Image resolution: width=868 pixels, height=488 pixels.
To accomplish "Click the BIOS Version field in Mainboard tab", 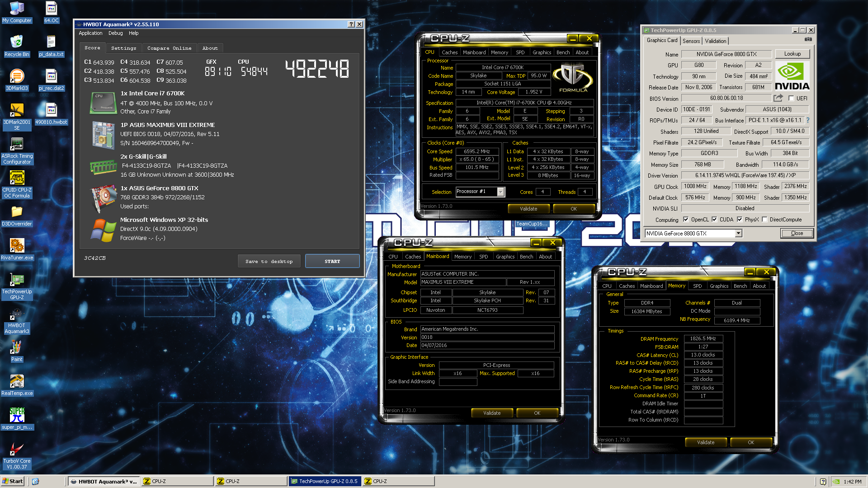I will click(x=487, y=337).
